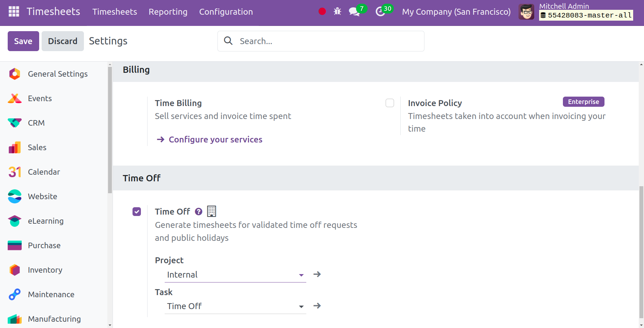Select Inventory in the settings sidebar

(54, 270)
